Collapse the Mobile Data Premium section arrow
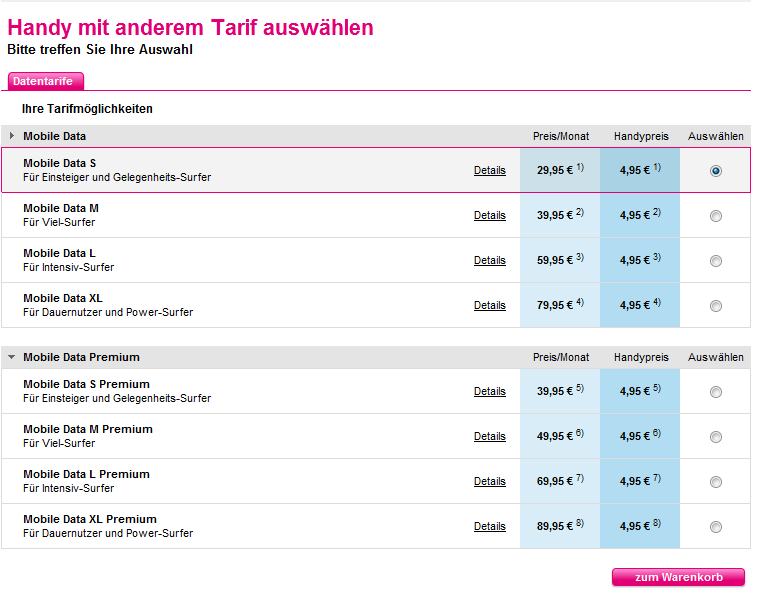The image size is (768, 593). (x=12, y=357)
